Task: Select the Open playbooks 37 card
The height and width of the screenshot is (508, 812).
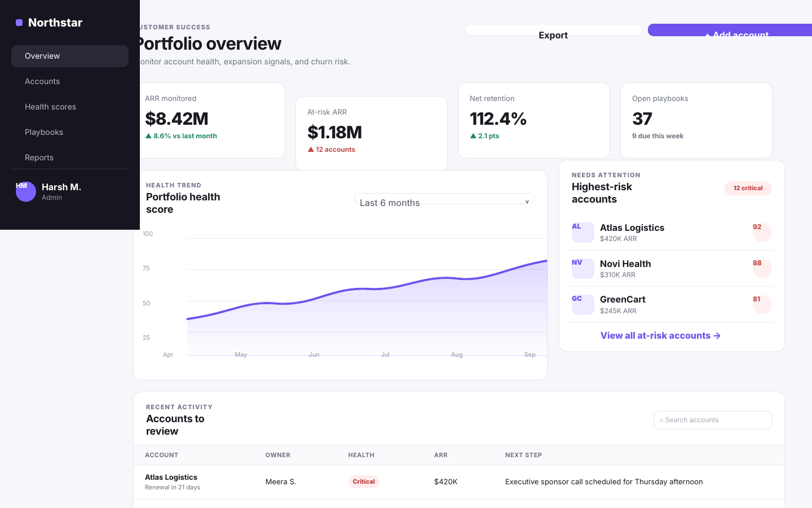Action: click(696, 120)
